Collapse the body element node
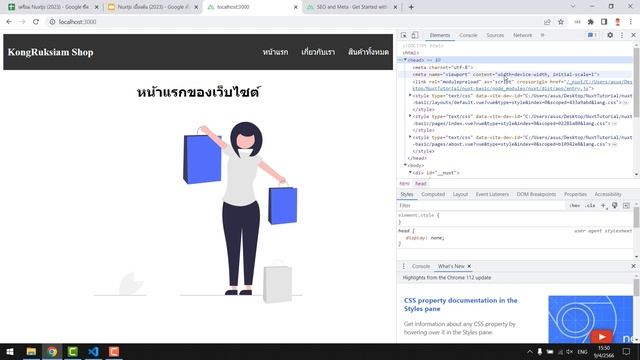 [x=405, y=165]
